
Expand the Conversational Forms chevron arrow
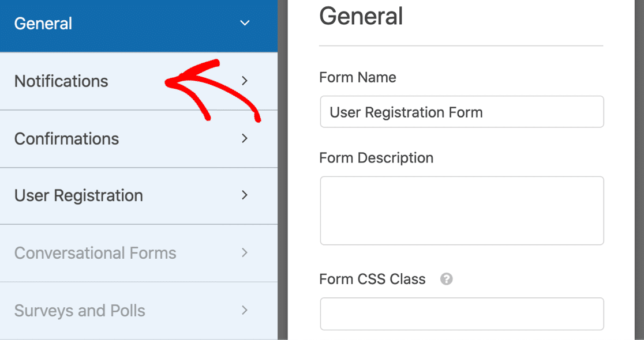(245, 252)
